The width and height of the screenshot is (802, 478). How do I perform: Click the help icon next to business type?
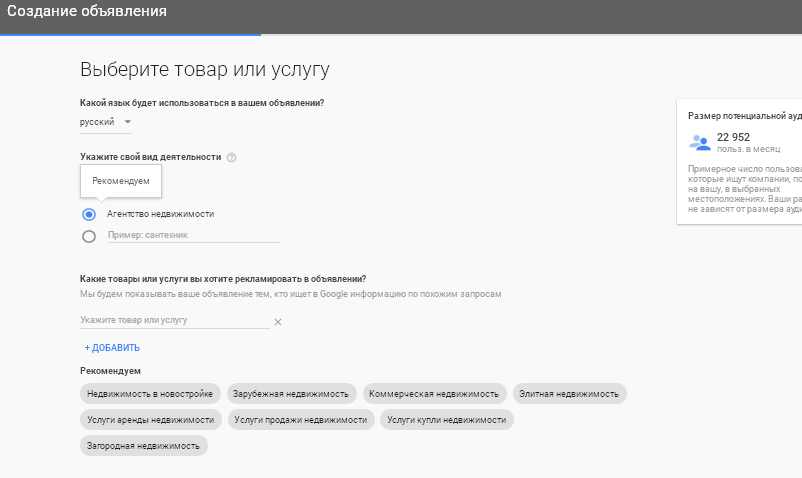pyautogui.click(x=231, y=157)
